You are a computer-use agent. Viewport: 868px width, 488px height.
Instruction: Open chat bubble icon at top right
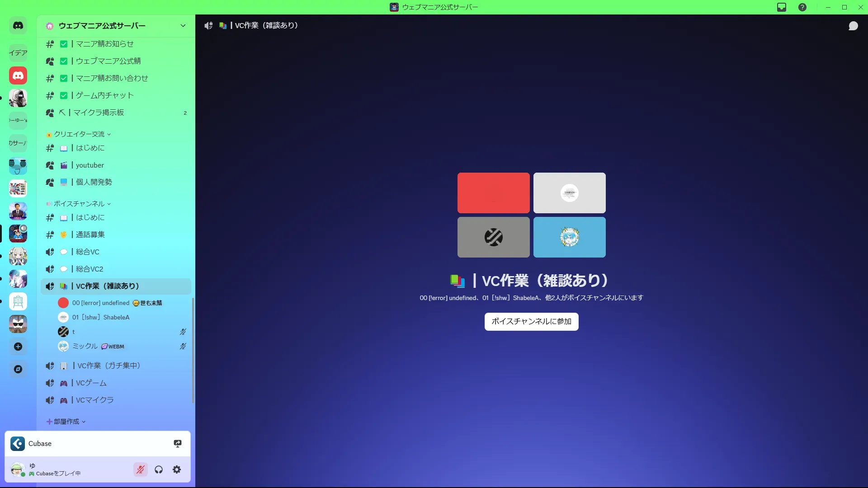coord(853,26)
